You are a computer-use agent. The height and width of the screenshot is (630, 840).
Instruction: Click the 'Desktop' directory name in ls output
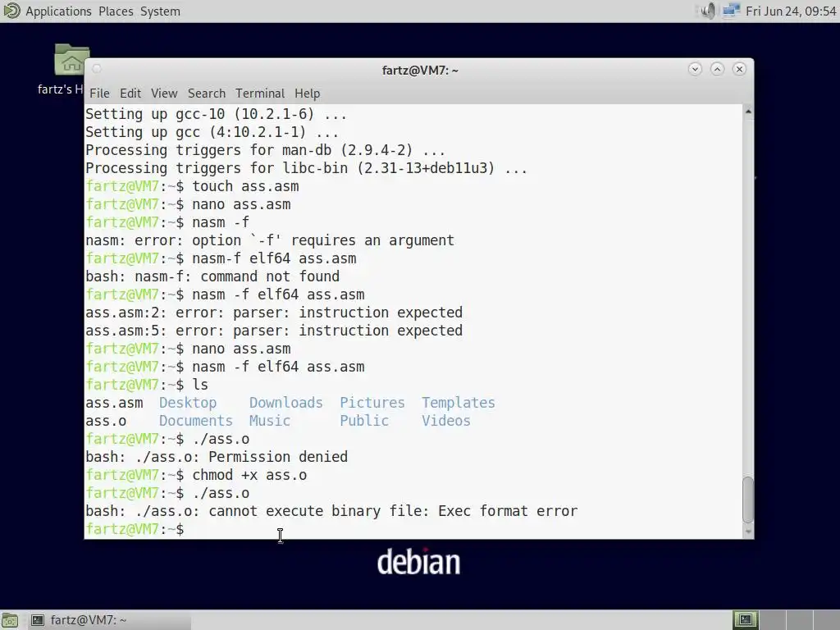[188, 403]
